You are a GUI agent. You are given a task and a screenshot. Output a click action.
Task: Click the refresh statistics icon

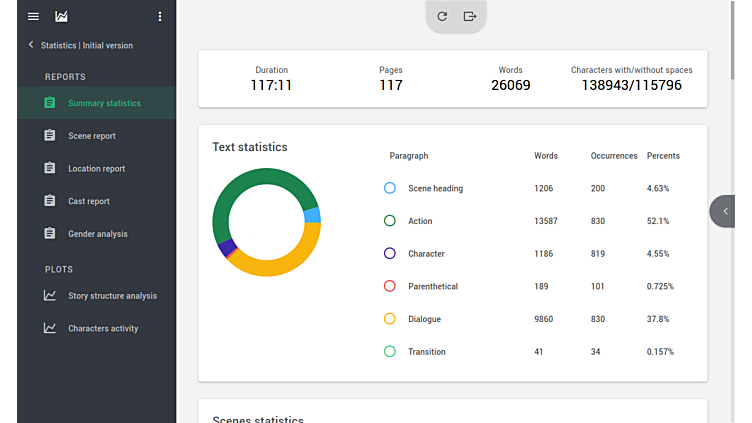coord(442,16)
